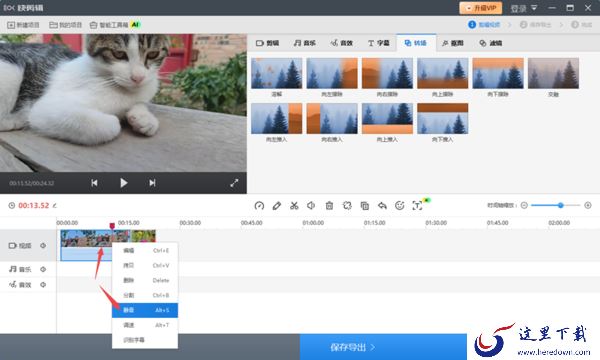Jump to the previous clip in preview

click(x=94, y=183)
